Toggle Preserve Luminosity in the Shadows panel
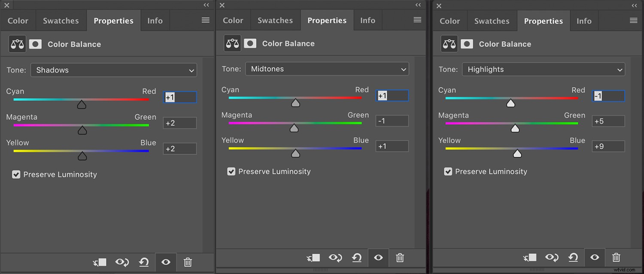Image resolution: width=644 pixels, height=274 pixels. point(16,174)
